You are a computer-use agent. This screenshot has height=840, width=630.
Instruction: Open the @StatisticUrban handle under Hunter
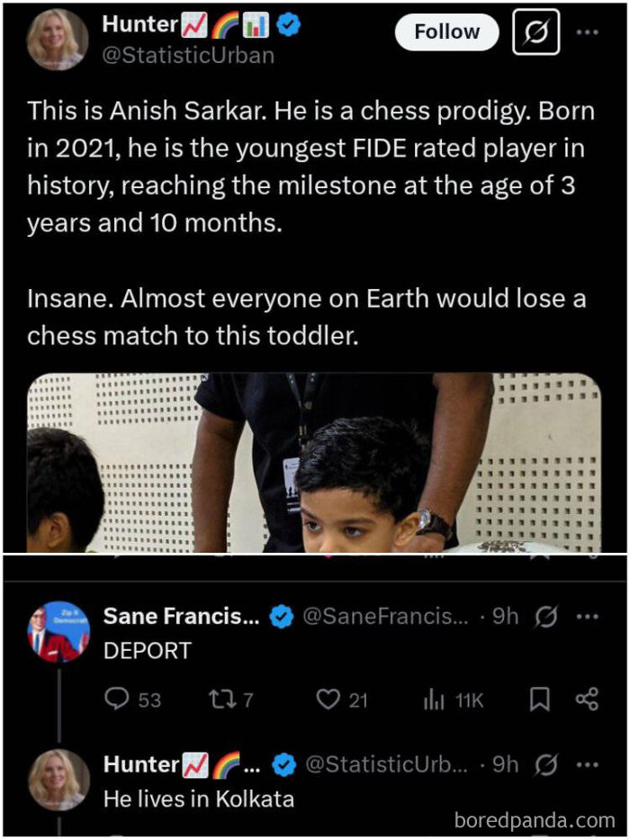(188, 54)
